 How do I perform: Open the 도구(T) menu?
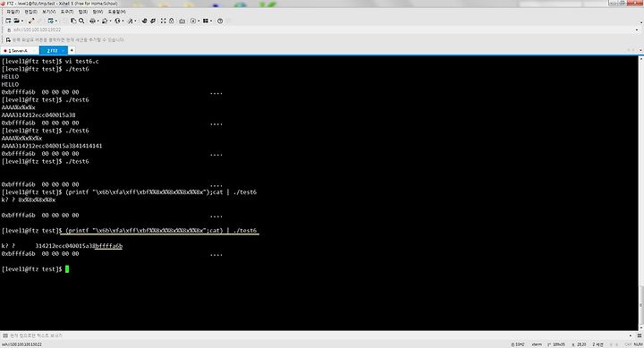click(x=66, y=12)
